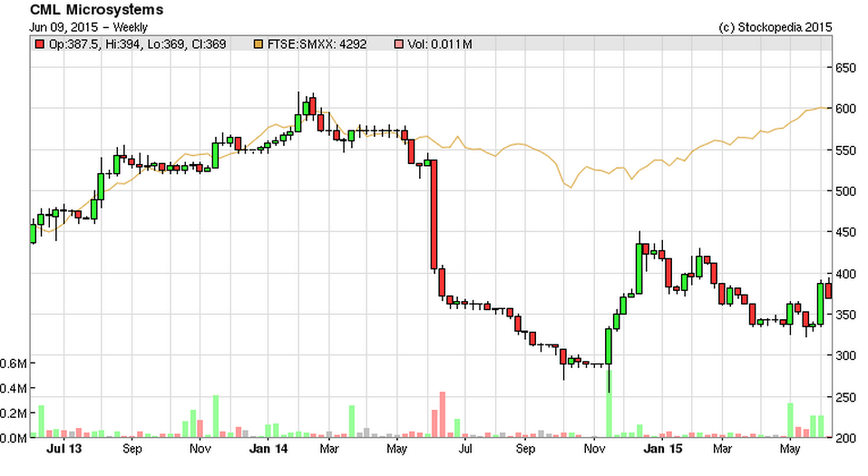Click the 200 price axis label
This screenshot has width=868, height=476.
pyautogui.click(x=845, y=438)
